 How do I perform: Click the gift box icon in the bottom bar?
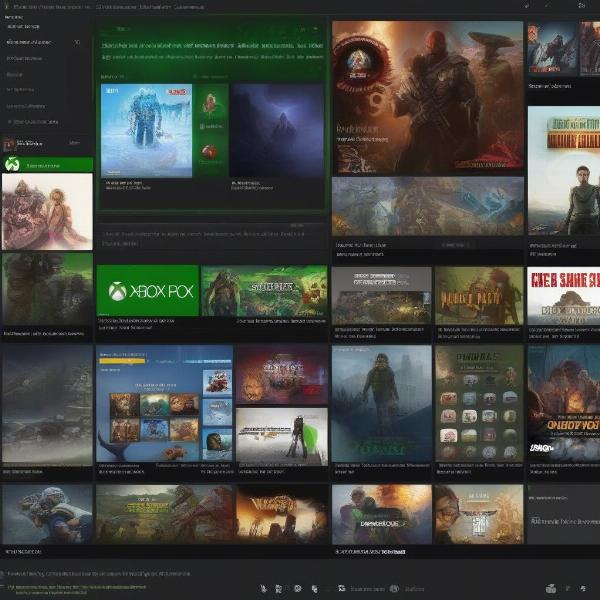point(551,588)
